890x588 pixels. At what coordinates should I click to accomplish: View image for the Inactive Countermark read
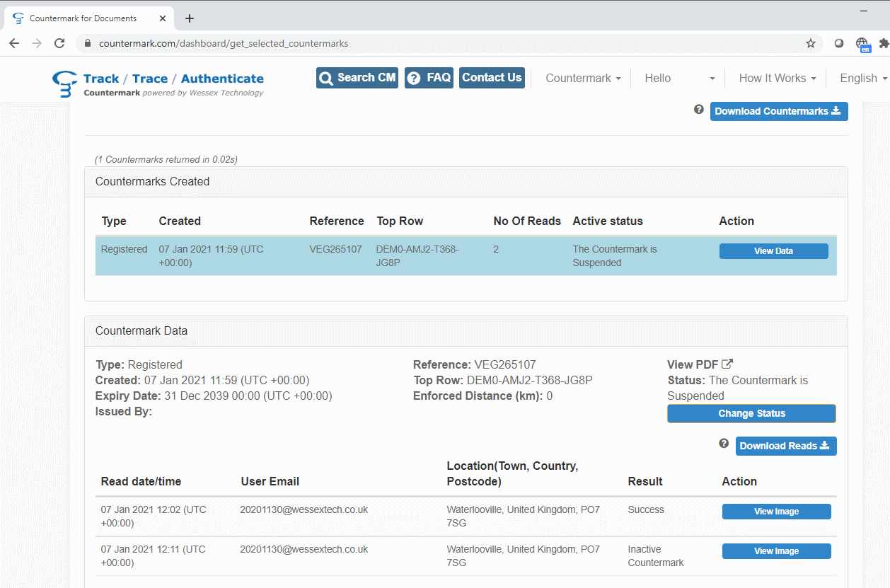[x=776, y=551]
